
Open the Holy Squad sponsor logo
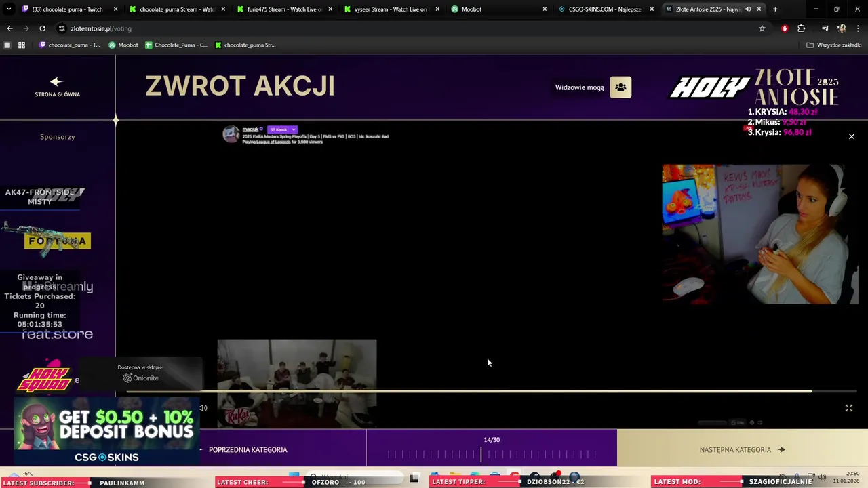coord(44,377)
